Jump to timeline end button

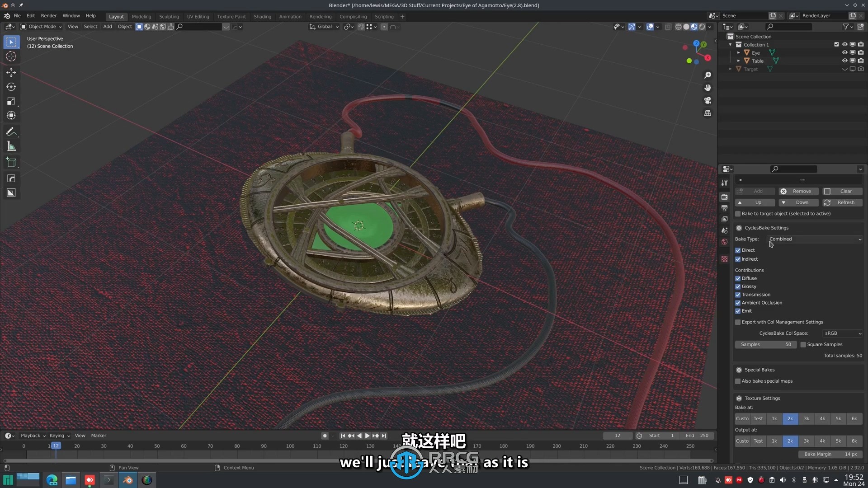coord(384,436)
